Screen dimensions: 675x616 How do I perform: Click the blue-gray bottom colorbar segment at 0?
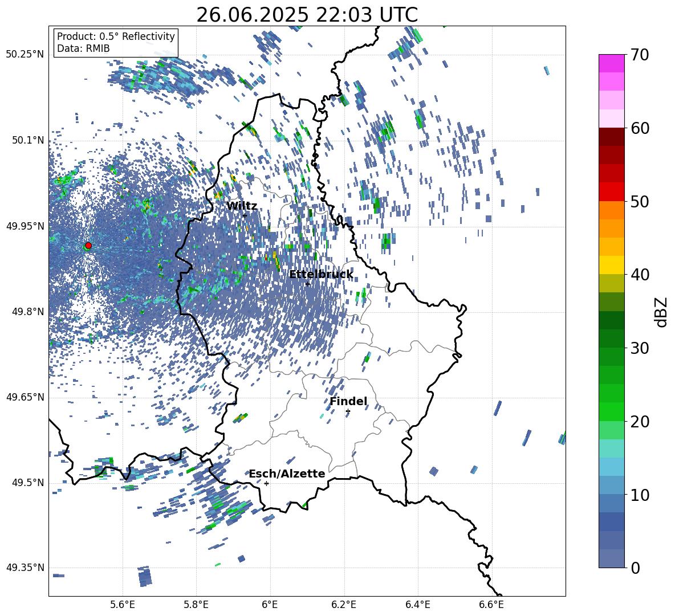611,559
